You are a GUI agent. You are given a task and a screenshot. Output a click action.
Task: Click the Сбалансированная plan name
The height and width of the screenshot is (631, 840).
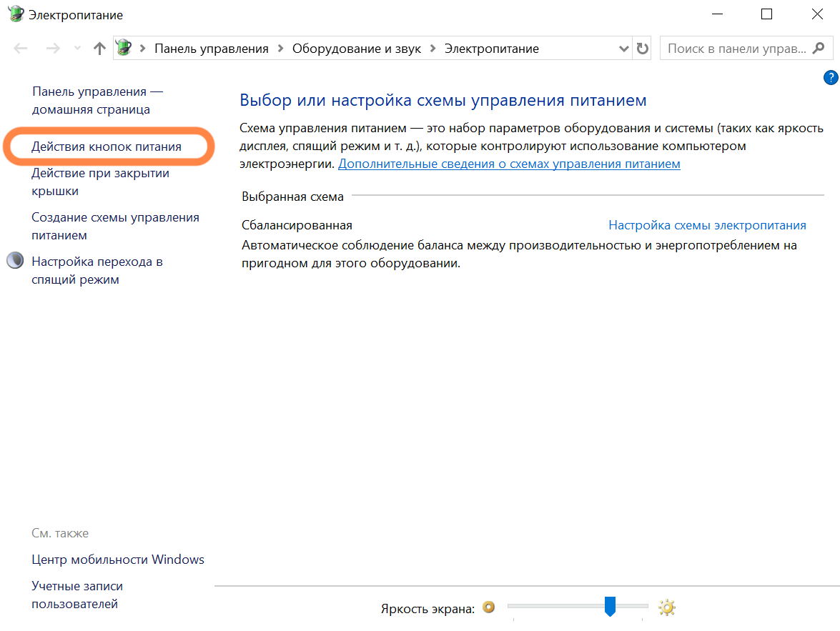297,225
